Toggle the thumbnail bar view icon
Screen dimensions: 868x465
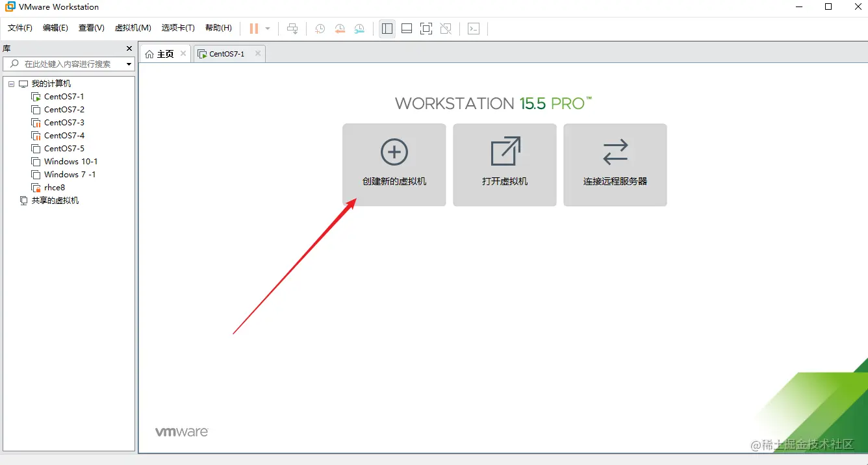(x=407, y=29)
